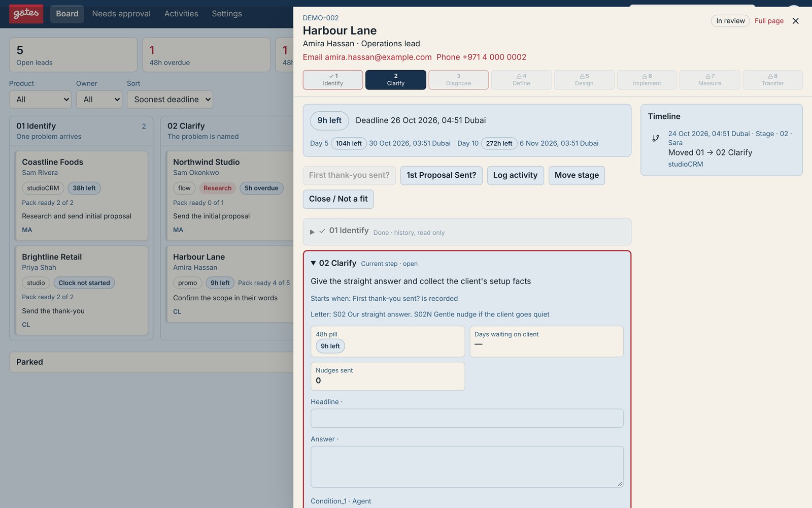Viewport: 812px width, 508px height.
Task: Click the Parked section bar
Action: tap(151, 362)
